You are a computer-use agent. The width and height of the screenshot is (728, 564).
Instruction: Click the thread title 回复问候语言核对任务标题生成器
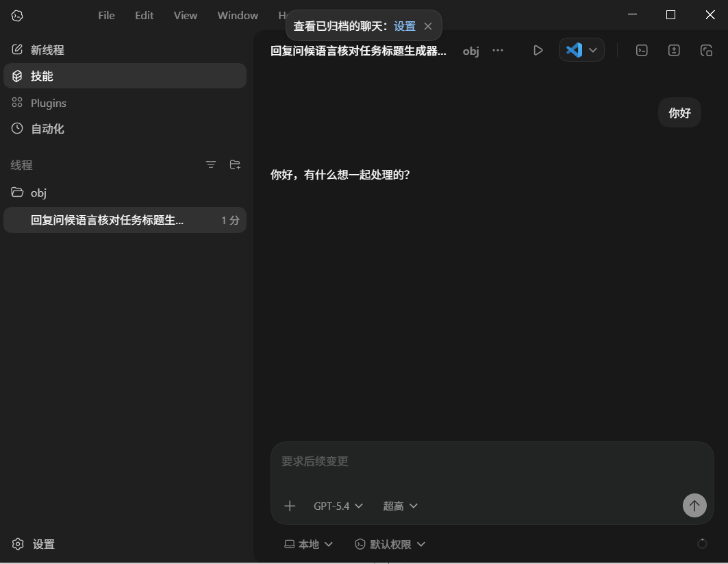pos(358,51)
